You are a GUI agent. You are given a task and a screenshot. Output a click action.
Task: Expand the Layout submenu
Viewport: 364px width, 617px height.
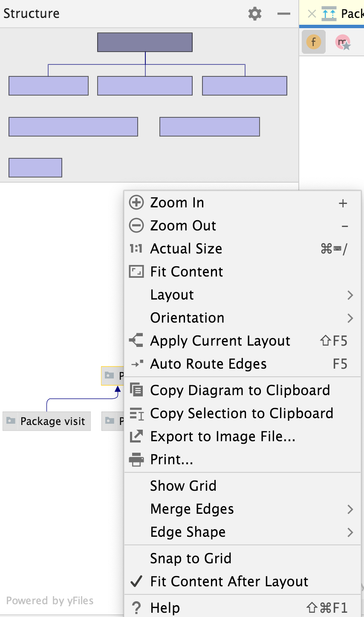172,295
